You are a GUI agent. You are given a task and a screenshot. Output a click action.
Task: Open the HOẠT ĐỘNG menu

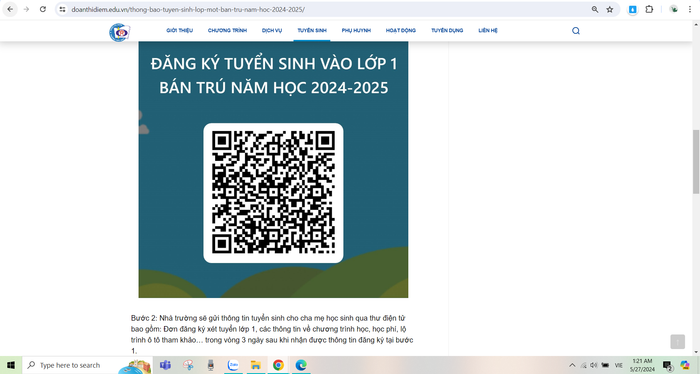click(x=400, y=30)
